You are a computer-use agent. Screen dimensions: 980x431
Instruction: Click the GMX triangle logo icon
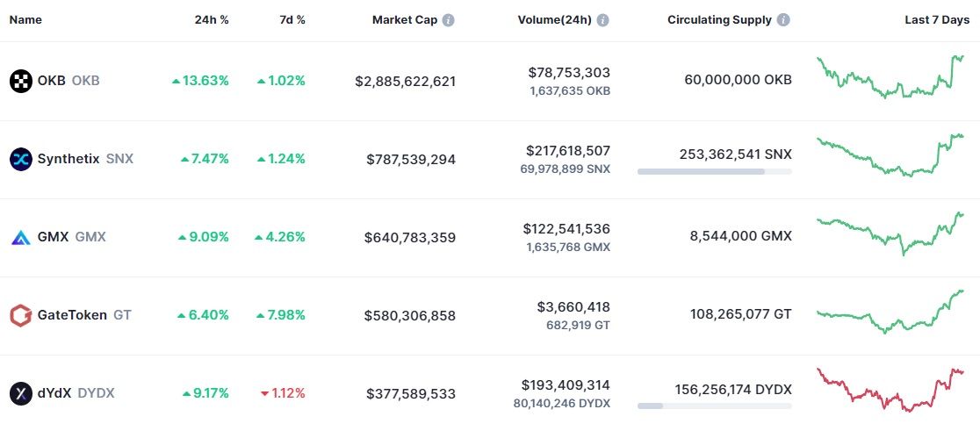coord(20,237)
